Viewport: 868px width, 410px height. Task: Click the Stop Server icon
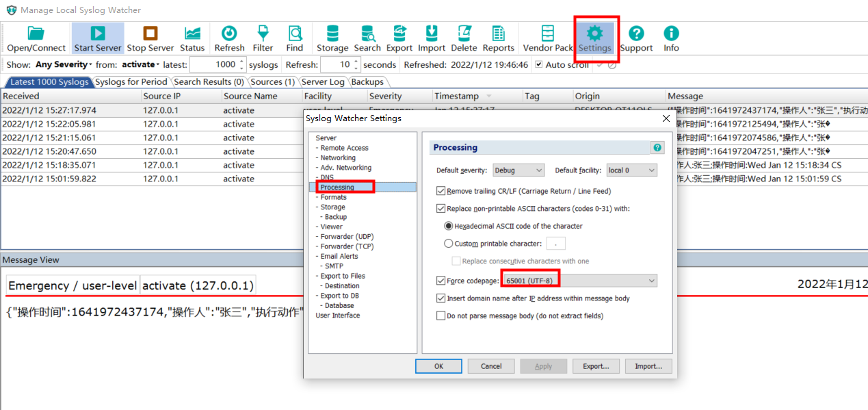point(150,39)
